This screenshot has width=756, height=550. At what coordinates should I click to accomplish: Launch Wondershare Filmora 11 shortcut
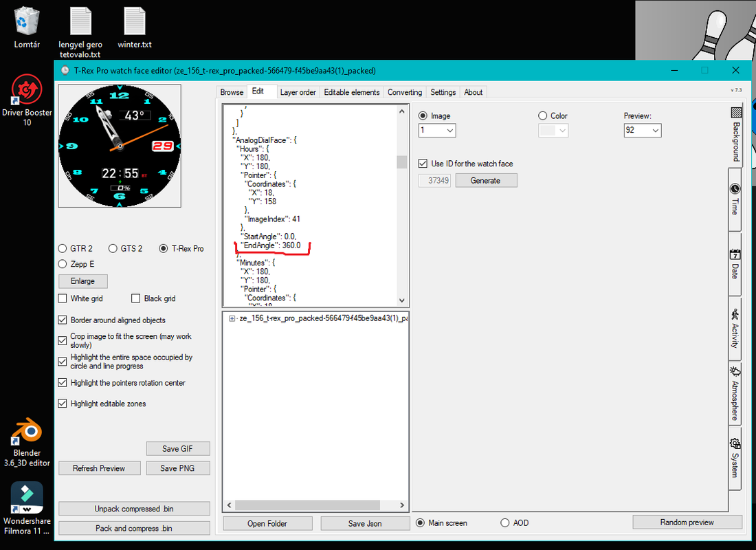tap(27, 507)
